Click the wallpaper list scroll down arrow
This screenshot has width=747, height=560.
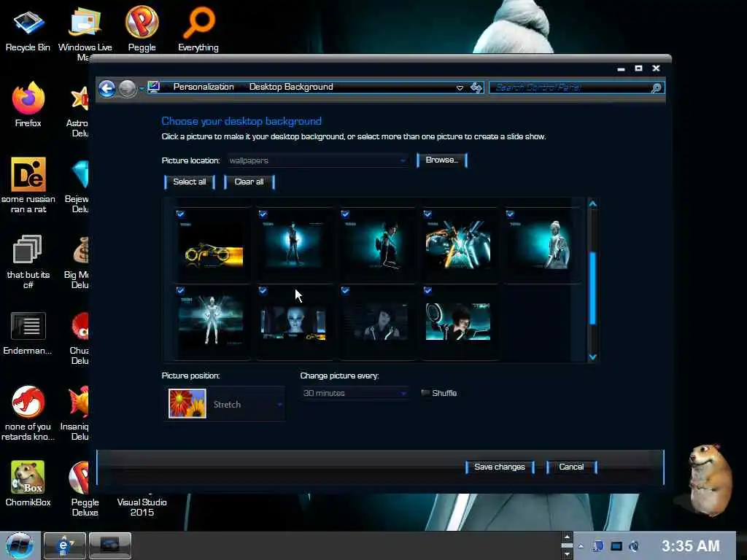592,357
